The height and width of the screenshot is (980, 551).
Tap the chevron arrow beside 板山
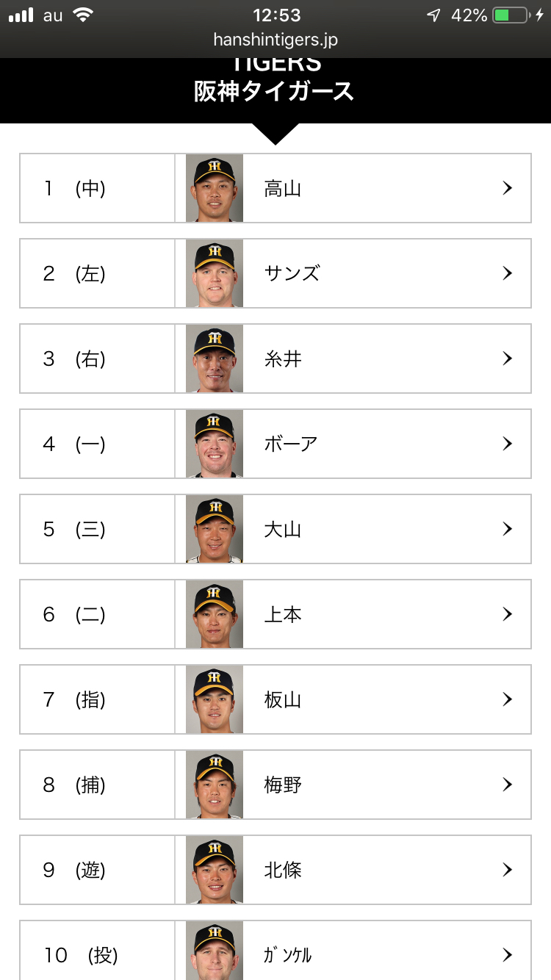(507, 699)
